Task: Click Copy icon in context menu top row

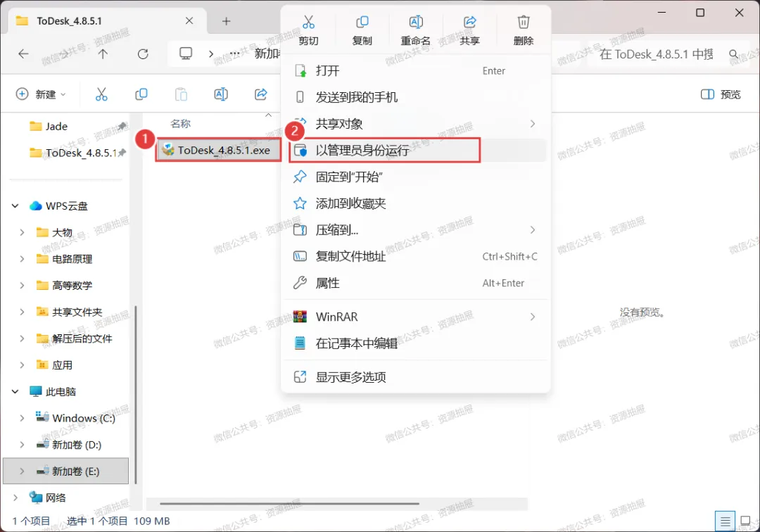Action: (x=362, y=23)
